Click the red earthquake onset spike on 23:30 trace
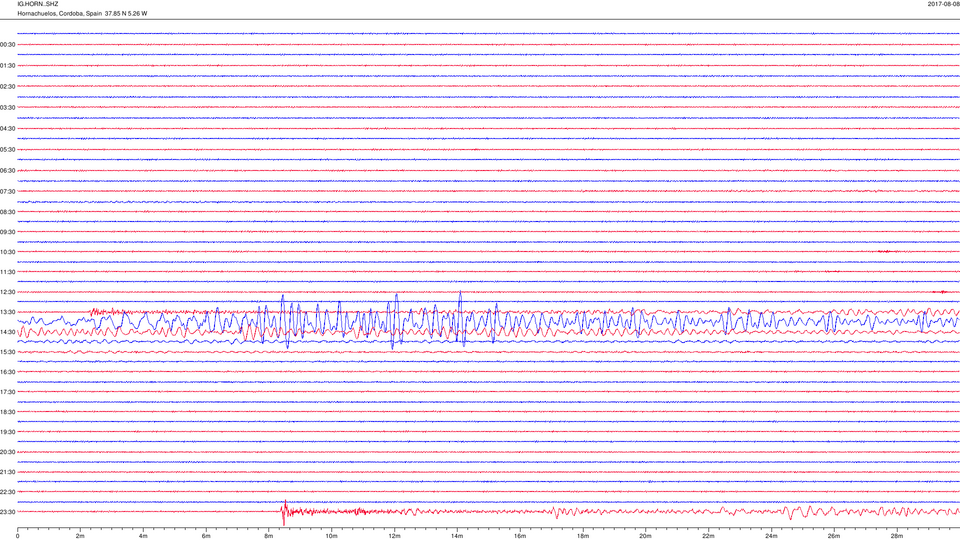This screenshot has width=960, height=540. coord(283,513)
